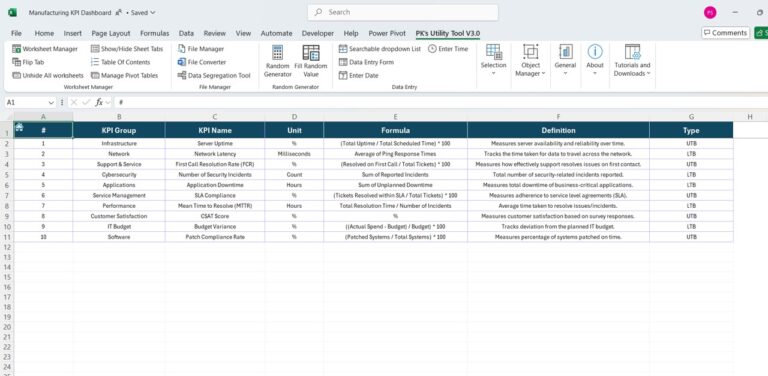Viewport: 768px width, 376px height.
Task: Select the Patch Compliance Rate cell
Action: [x=215, y=236]
